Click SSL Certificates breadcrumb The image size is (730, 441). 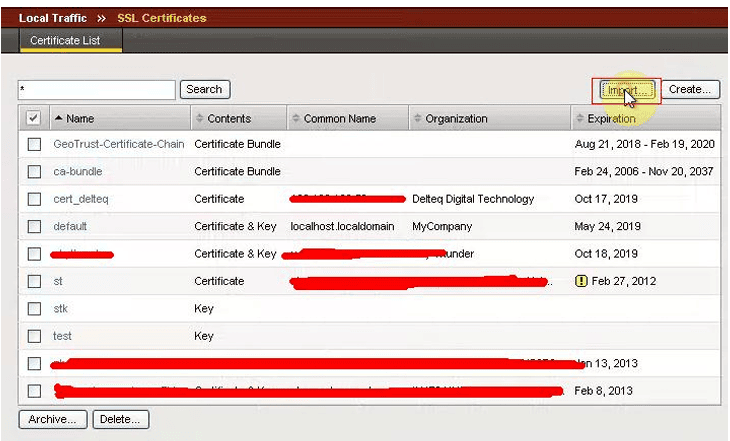click(162, 18)
